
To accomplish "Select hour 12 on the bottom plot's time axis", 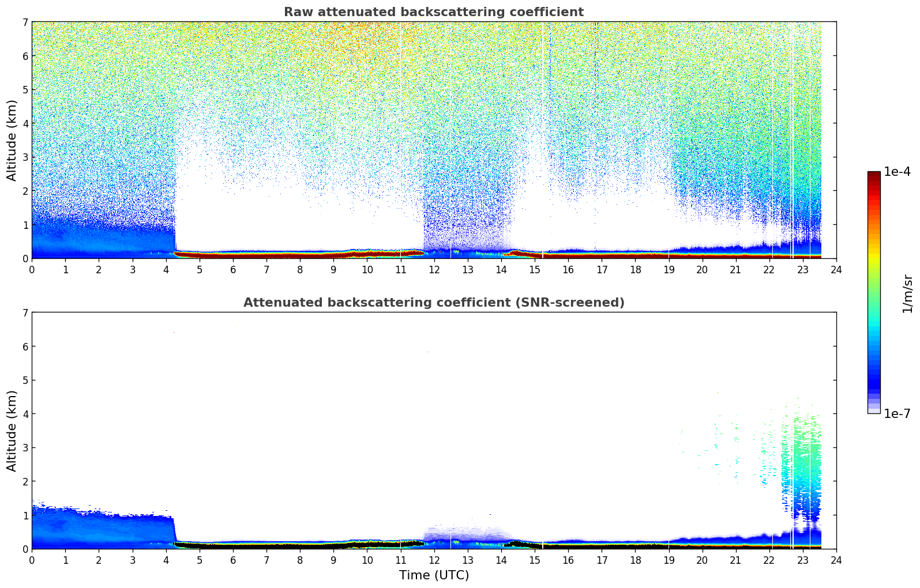I will coord(434,560).
